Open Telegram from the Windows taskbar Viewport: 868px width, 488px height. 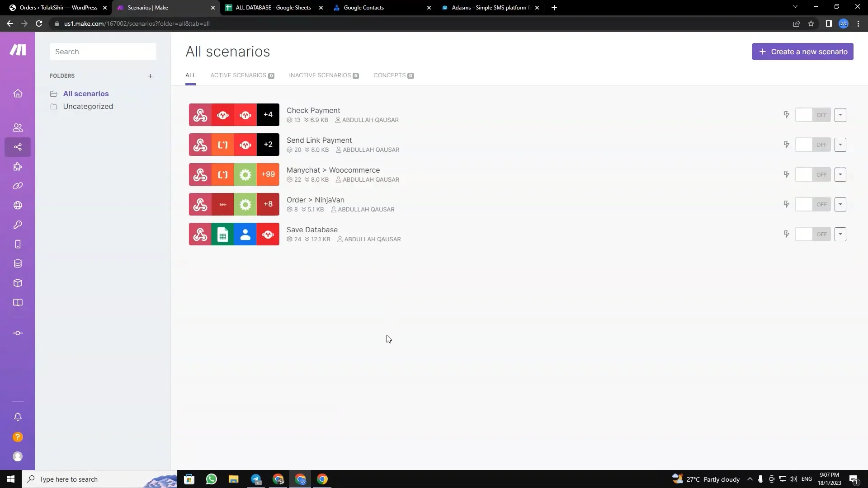256,479
